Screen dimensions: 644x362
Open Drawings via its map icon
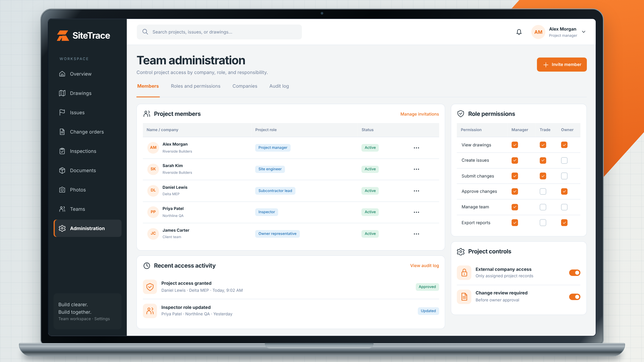coord(62,93)
